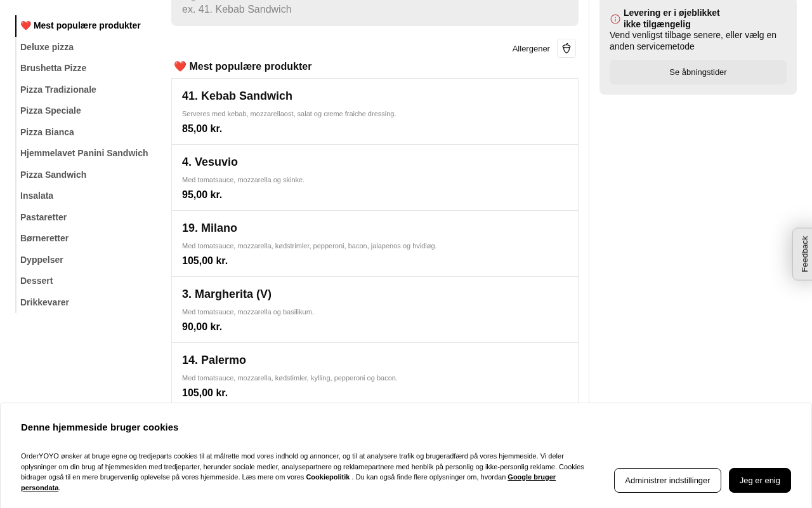
Task: Show the Drikkevarer category
Action: click(x=44, y=302)
